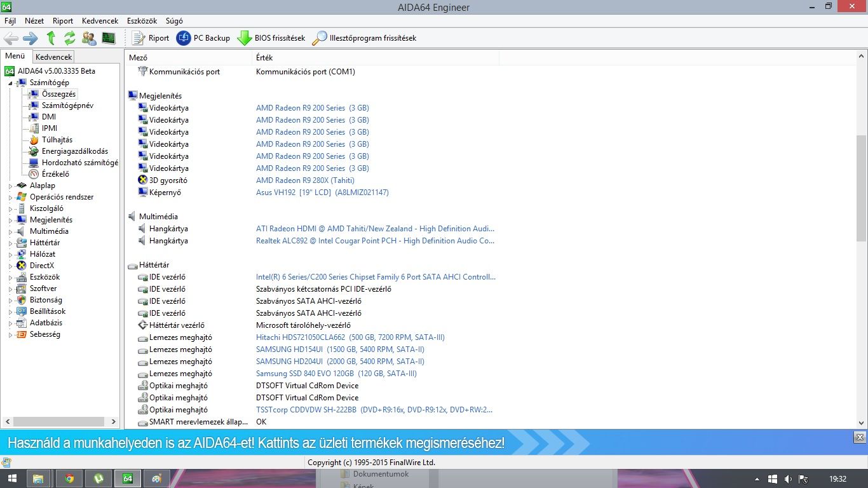Click the Mező column header
868x488 pixels.
189,58
